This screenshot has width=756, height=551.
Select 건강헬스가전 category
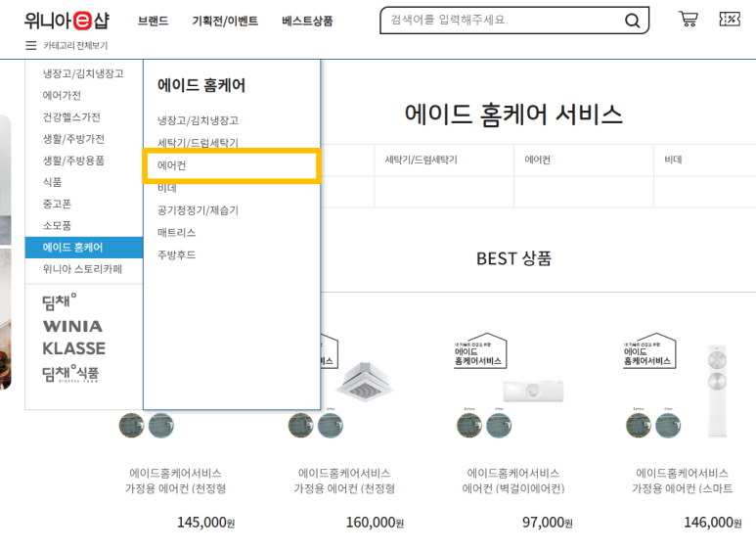point(71,116)
